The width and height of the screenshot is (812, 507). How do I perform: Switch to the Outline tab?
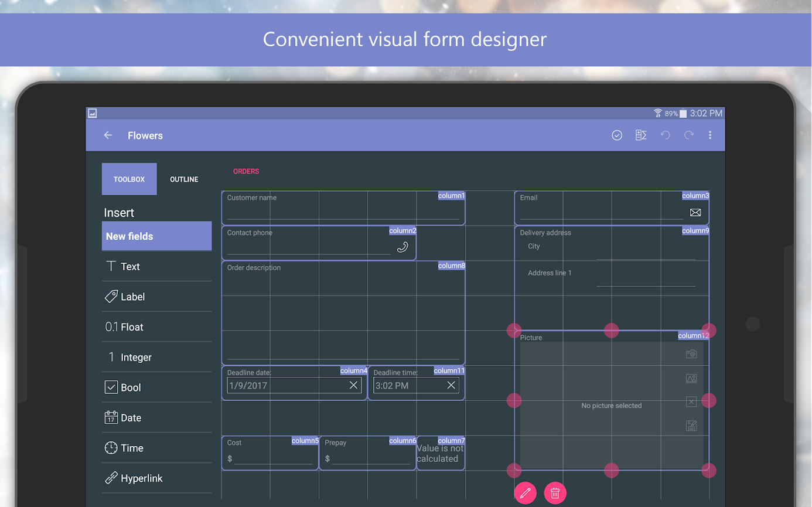click(x=183, y=179)
